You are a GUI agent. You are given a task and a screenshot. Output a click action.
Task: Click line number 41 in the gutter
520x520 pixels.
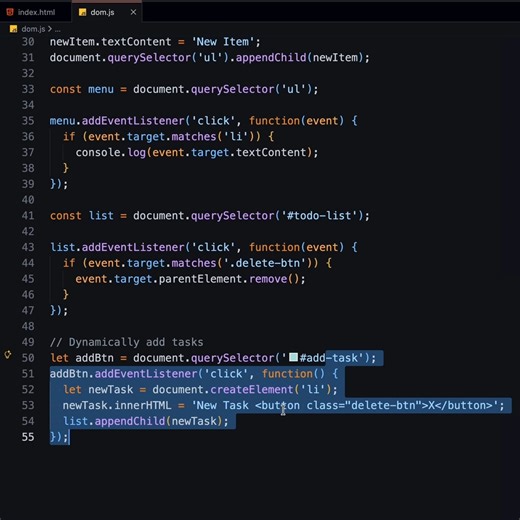pyautogui.click(x=28, y=216)
